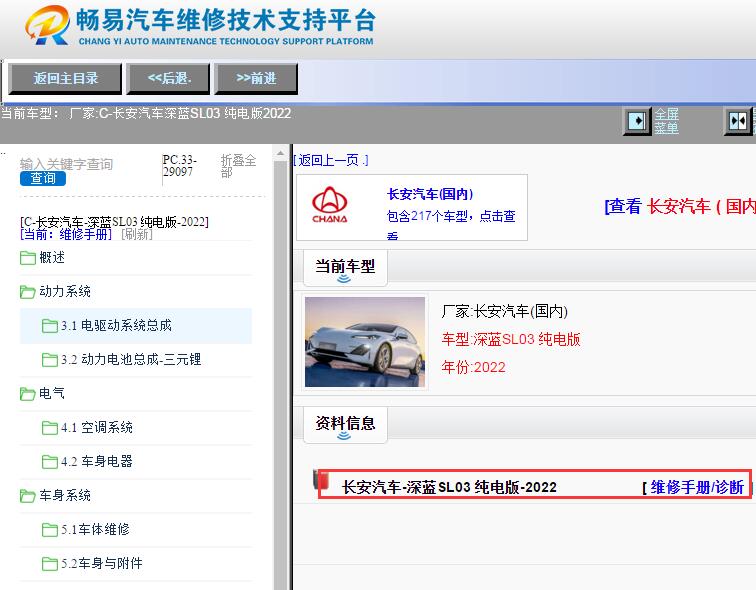Image resolution: width=756 pixels, height=590 pixels.
Task: Click folder icon beside 5.2车身与附件
Action: coord(50,563)
